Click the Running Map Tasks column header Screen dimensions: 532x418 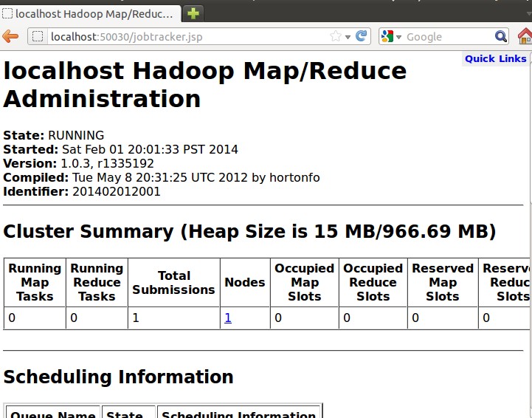pyautogui.click(x=35, y=282)
